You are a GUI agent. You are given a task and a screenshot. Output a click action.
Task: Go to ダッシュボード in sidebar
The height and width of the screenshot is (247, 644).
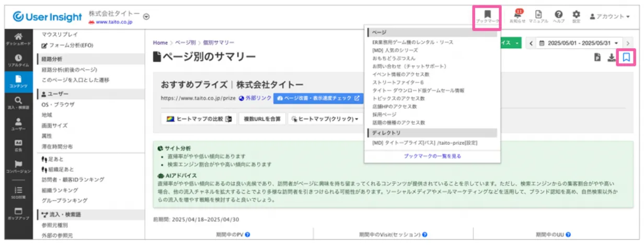[18, 39]
